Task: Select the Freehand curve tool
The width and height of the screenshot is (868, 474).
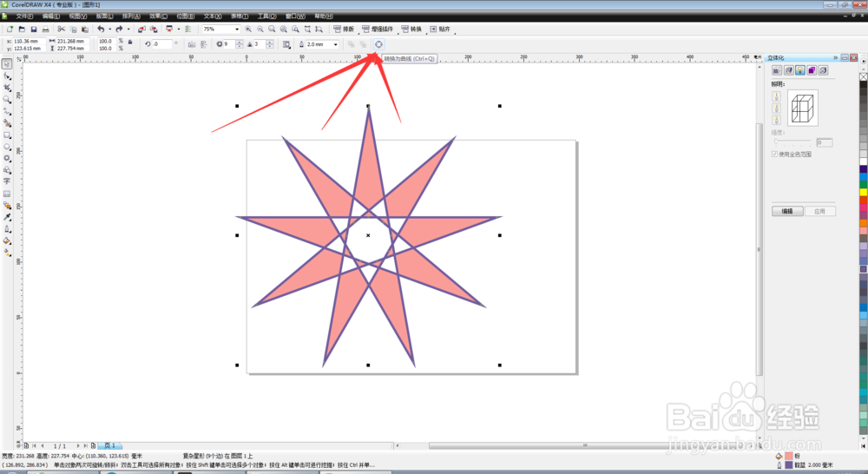Action: pyautogui.click(x=7, y=111)
